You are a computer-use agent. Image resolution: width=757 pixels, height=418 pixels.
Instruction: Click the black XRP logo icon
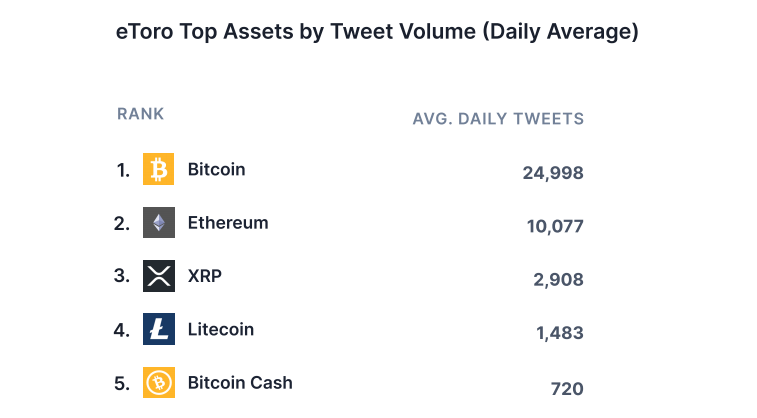159,276
